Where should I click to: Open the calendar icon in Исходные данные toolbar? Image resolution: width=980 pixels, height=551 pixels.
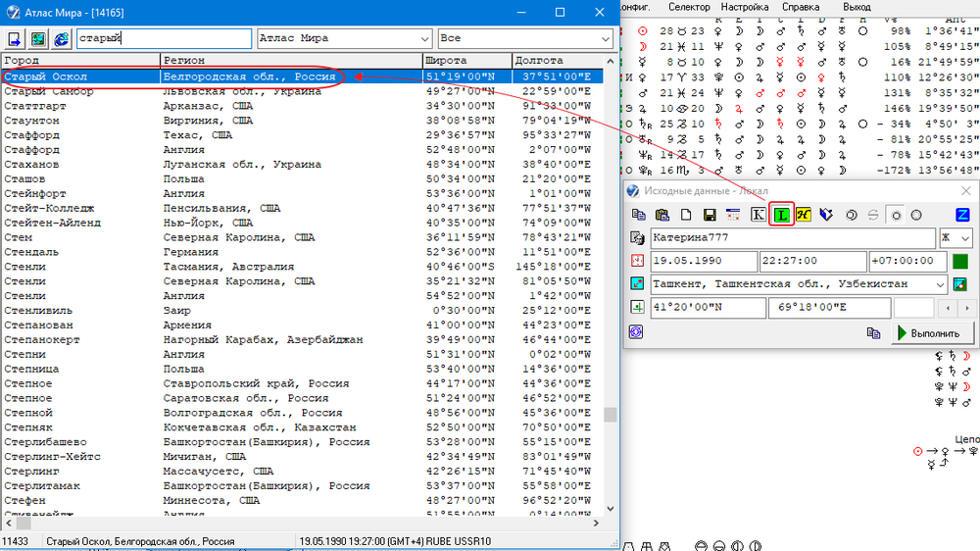[x=733, y=215]
